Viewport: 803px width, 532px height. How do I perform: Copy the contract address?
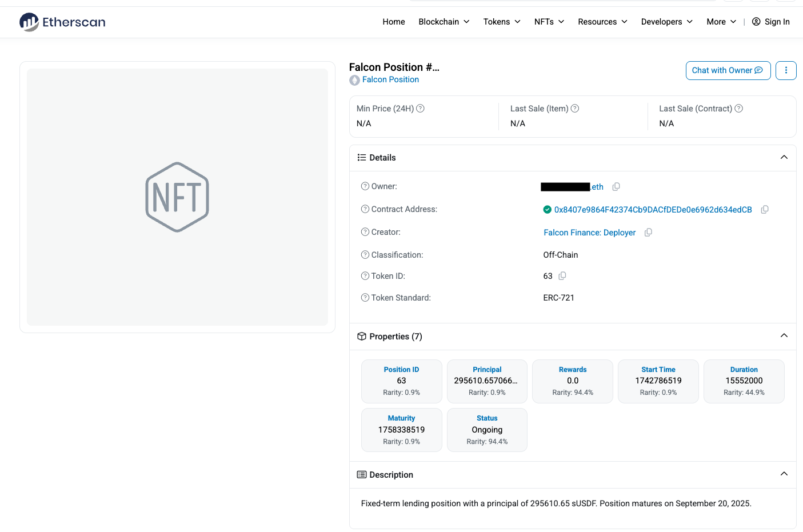pyautogui.click(x=765, y=210)
